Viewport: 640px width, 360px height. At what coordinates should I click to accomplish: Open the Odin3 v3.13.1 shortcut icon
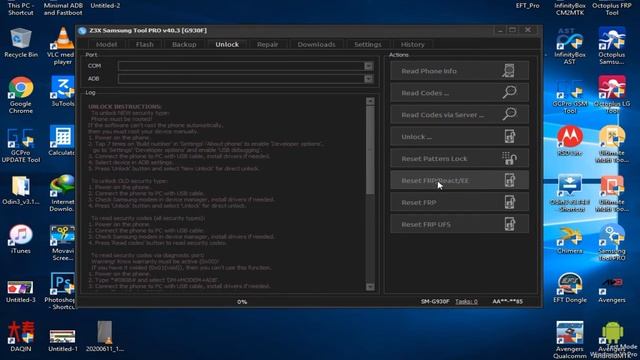click(x=570, y=194)
